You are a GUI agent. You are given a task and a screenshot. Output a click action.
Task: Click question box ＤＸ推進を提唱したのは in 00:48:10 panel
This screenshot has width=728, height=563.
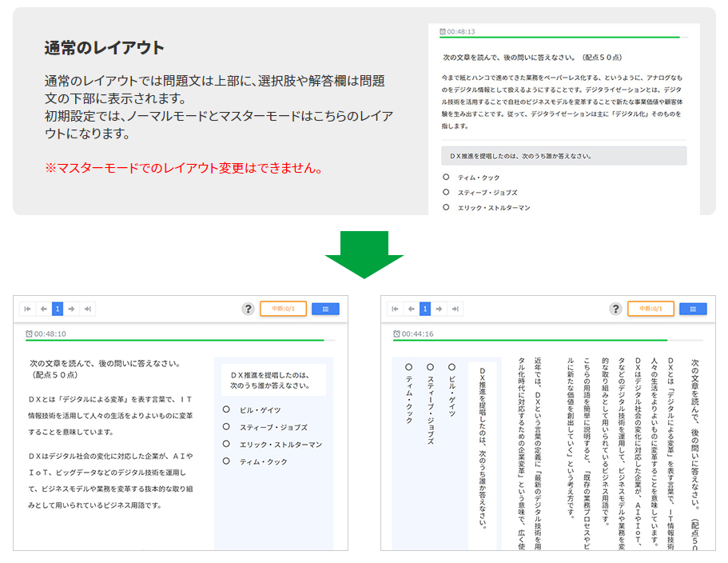coord(273,381)
